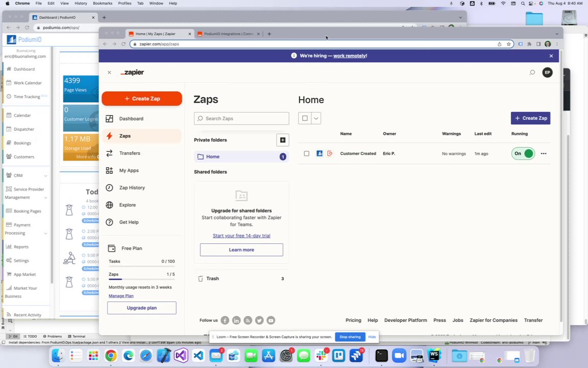
Task: Hide the Loom sharing notification
Action: pos(372,337)
